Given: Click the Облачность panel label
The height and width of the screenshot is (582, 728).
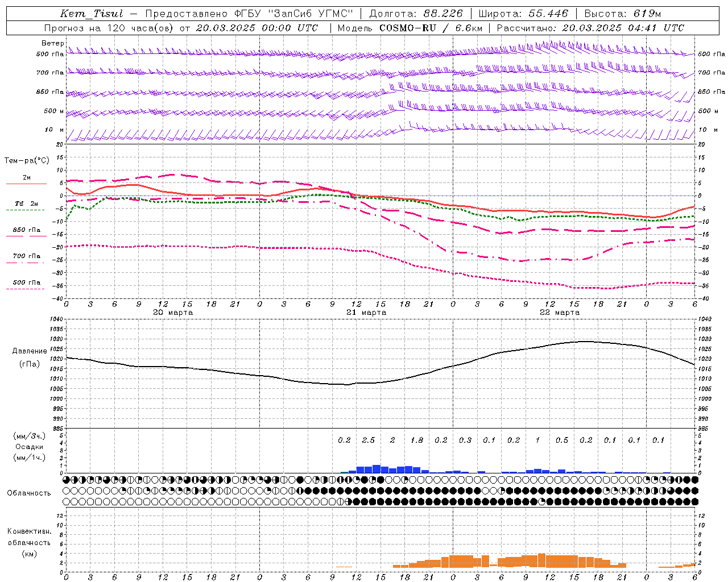Looking at the screenshot, I should click(29, 493).
